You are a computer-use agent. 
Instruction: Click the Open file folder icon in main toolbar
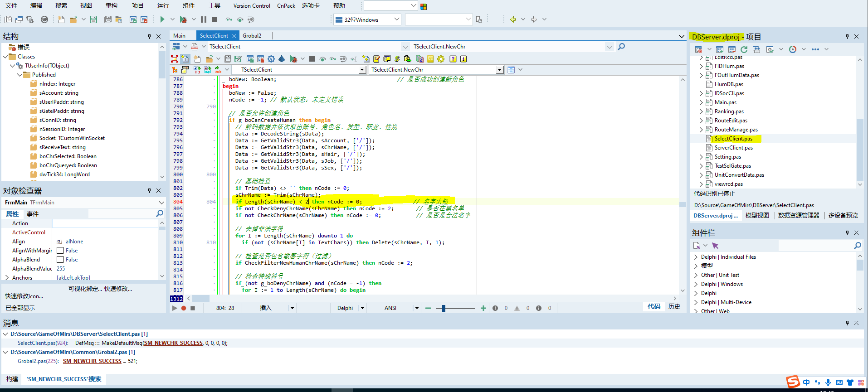pos(73,19)
